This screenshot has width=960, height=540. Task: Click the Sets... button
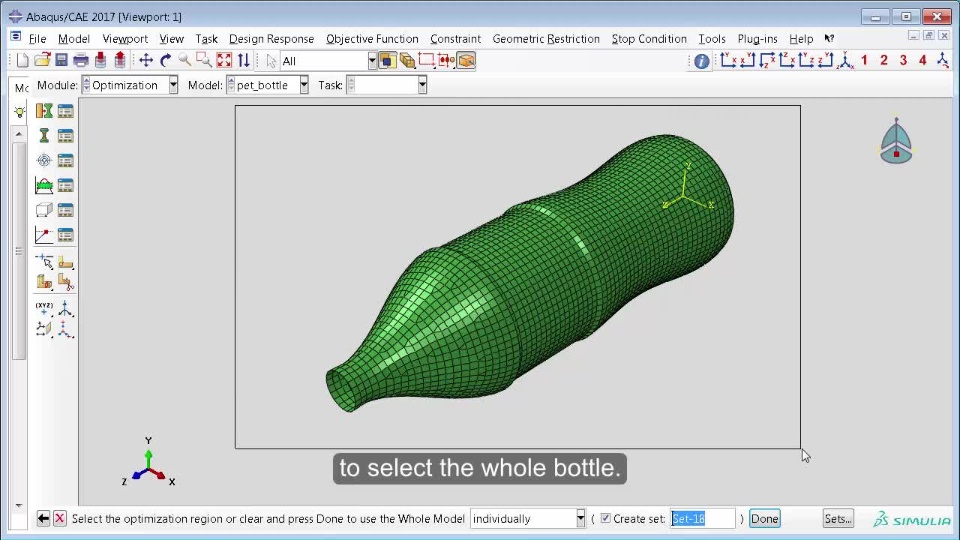pyautogui.click(x=838, y=519)
